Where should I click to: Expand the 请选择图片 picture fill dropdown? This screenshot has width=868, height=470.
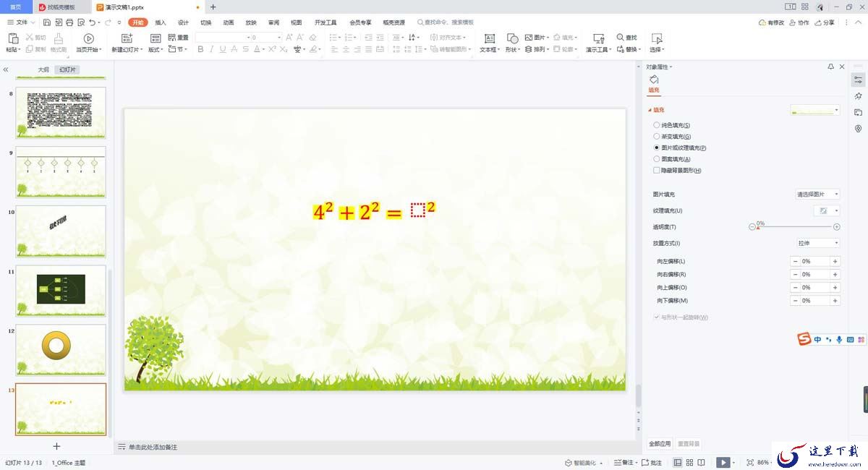coord(817,195)
